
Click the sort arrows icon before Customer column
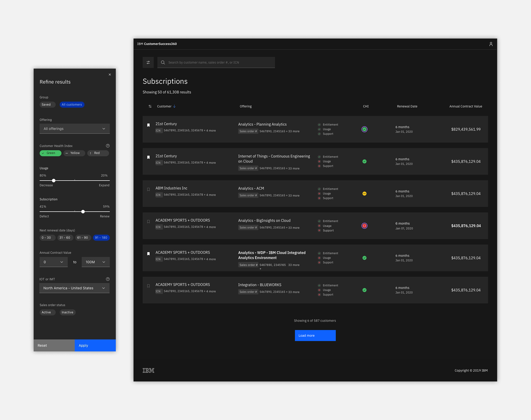[x=150, y=106]
